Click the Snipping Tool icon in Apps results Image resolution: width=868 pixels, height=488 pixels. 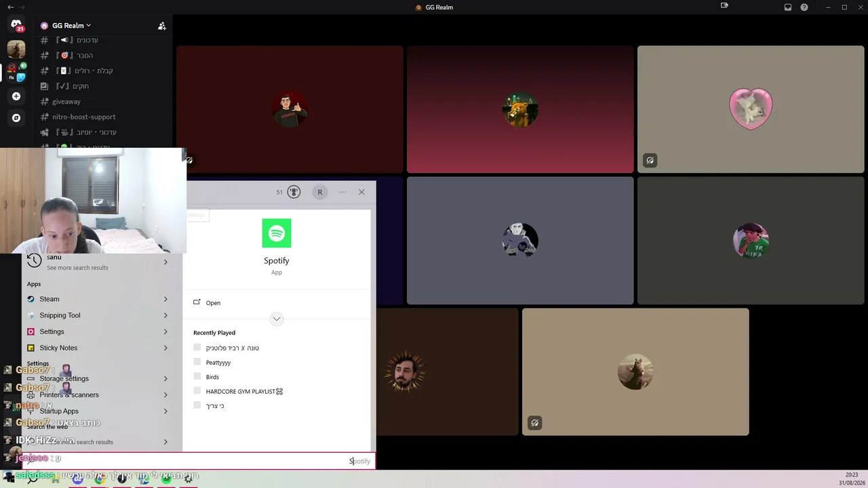click(31, 315)
